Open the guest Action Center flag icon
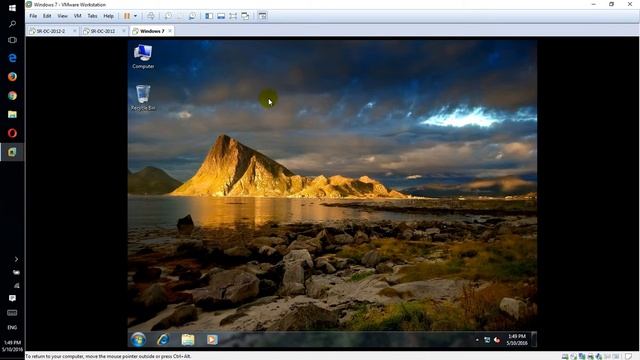 (497, 340)
